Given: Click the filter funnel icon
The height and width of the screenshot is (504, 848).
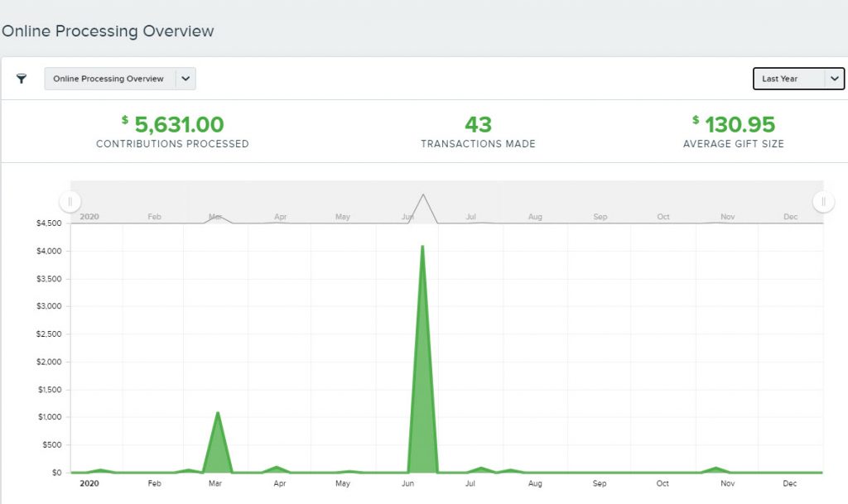Looking at the screenshot, I should coord(21,79).
